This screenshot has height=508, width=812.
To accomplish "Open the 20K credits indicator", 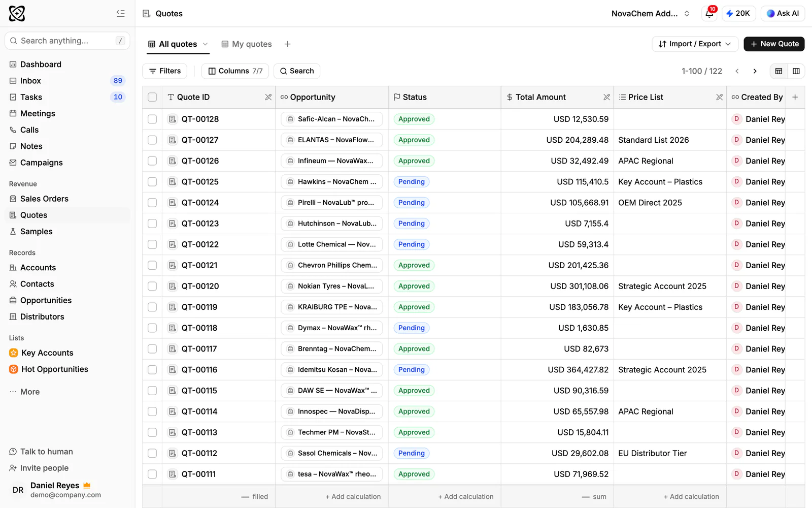I will 738,14.
